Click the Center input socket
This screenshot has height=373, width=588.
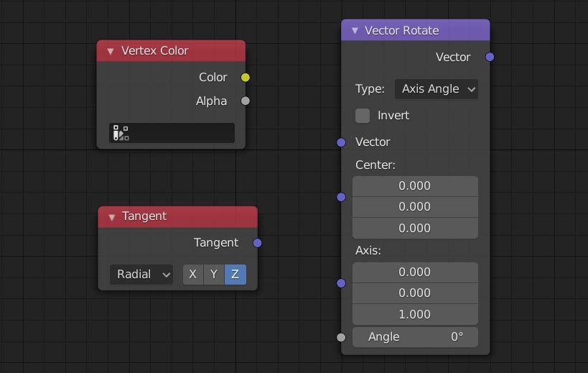tap(341, 197)
